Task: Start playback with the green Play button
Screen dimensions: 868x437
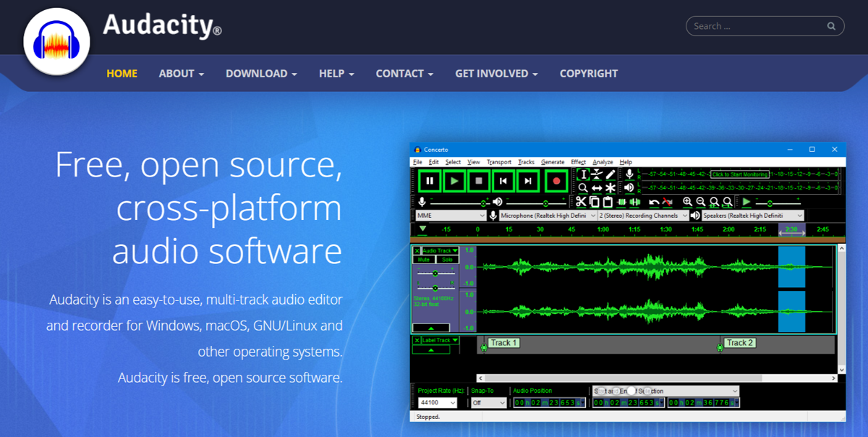Action: 454,181
